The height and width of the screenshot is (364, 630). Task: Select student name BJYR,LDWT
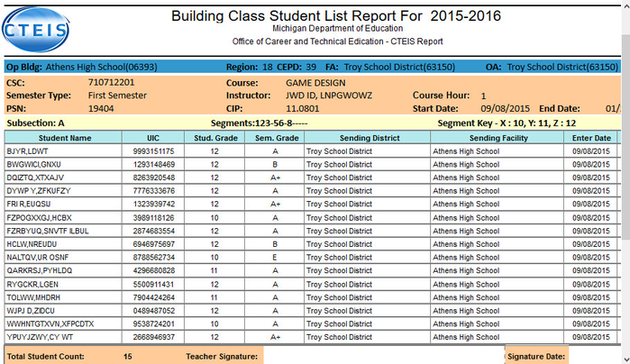coord(27,151)
